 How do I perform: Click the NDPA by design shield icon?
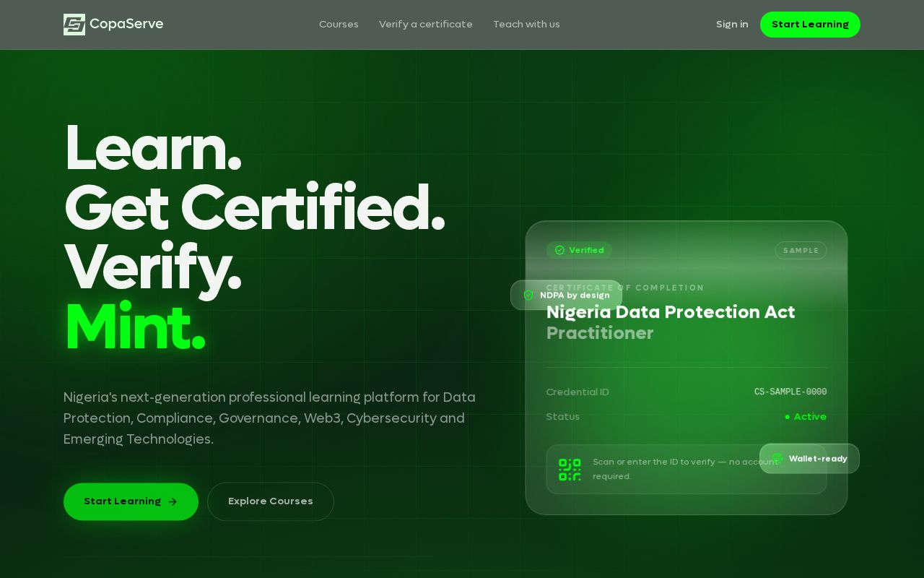[528, 295]
